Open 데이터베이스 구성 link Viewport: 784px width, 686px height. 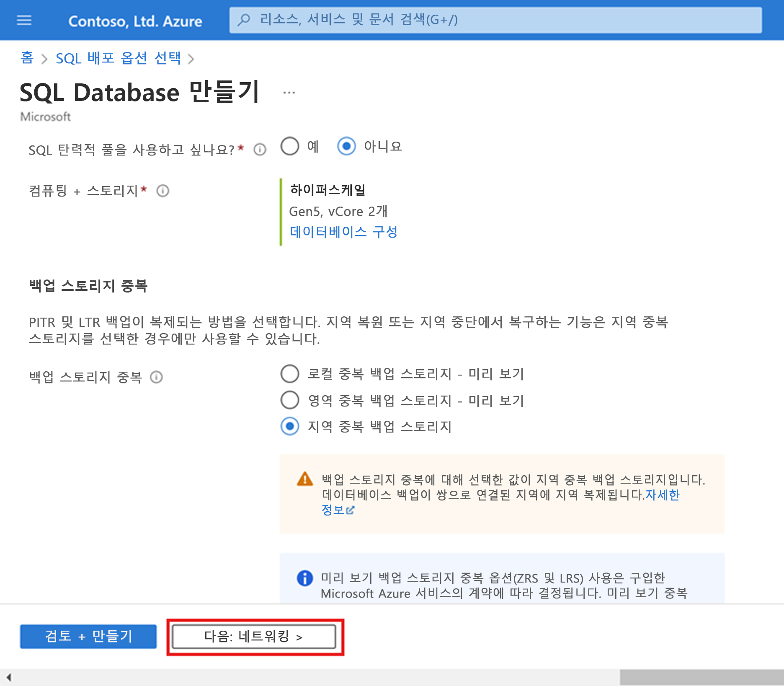tap(343, 232)
